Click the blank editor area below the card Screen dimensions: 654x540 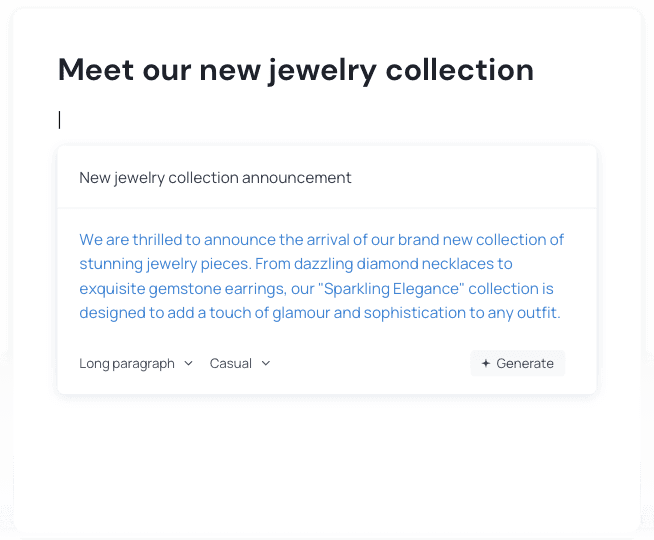point(326,455)
